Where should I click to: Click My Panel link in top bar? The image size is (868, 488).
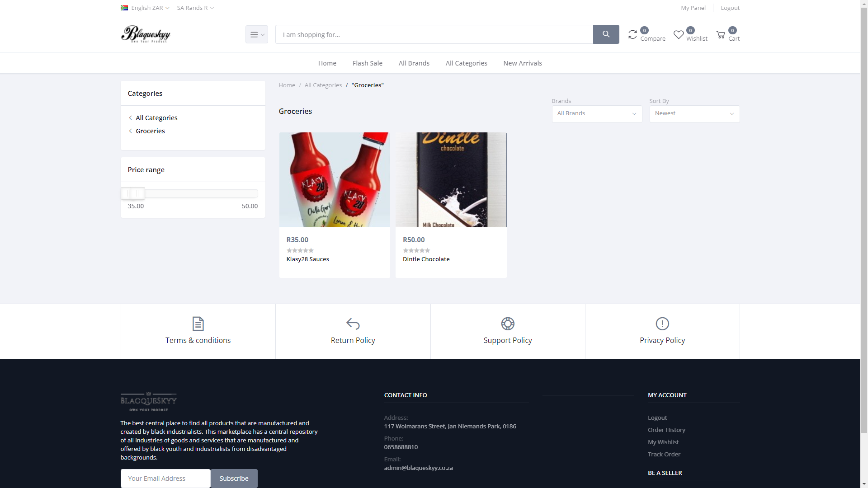click(x=693, y=8)
